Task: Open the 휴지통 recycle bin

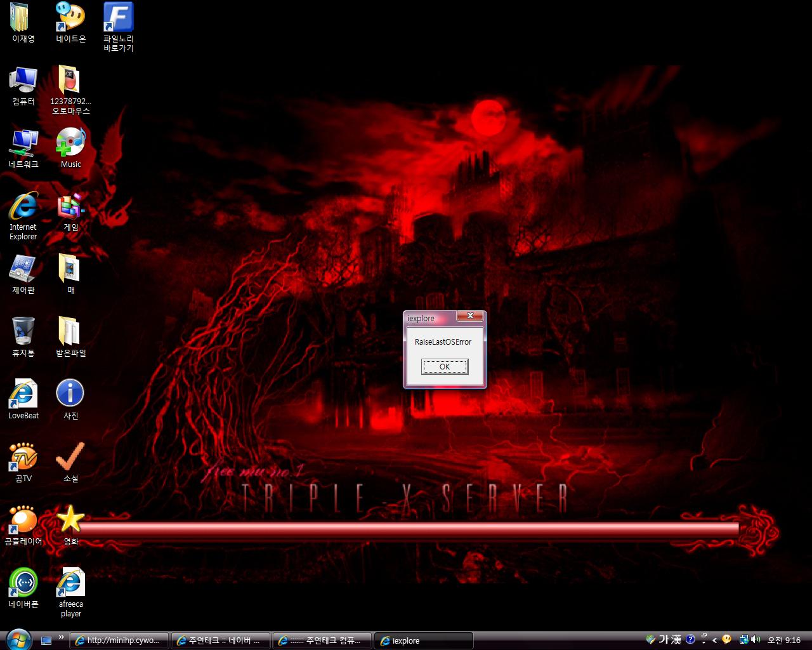Action: (23, 336)
